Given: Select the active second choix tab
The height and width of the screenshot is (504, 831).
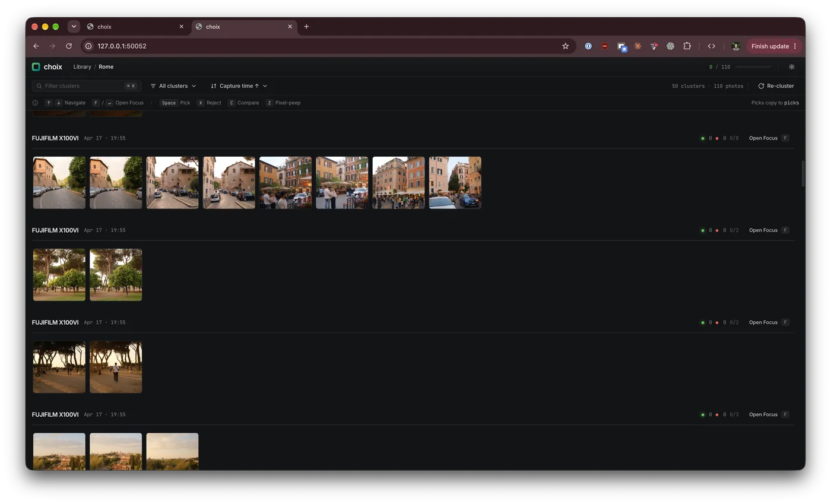Looking at the screenshot, I should (x=244, y=27).
